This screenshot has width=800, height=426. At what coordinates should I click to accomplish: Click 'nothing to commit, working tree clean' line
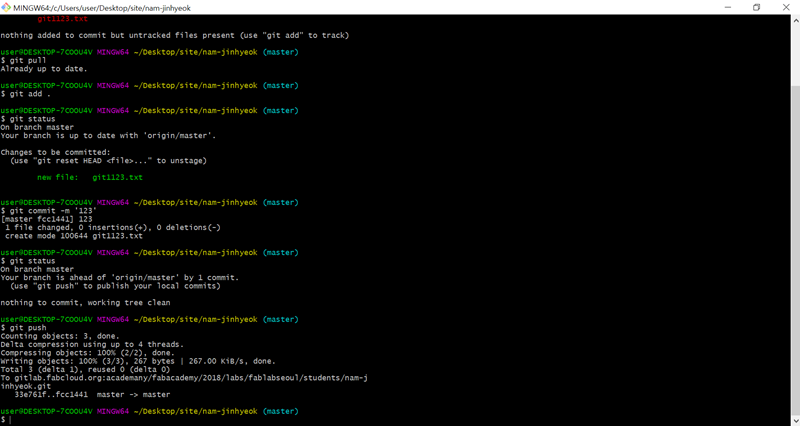pyautogui.click(x=85, y=303)
